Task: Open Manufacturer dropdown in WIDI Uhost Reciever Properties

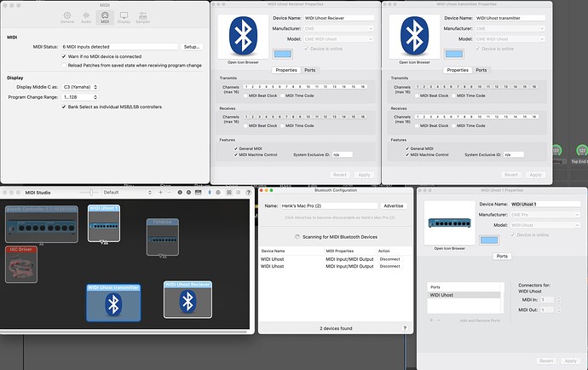Action: pos(338,28)
